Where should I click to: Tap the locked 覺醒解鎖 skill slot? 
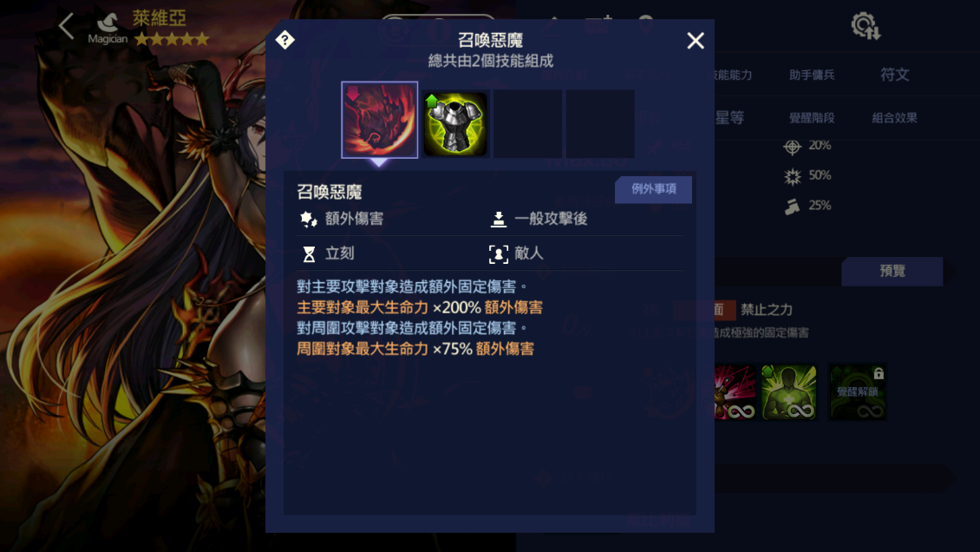pos(858,392)
